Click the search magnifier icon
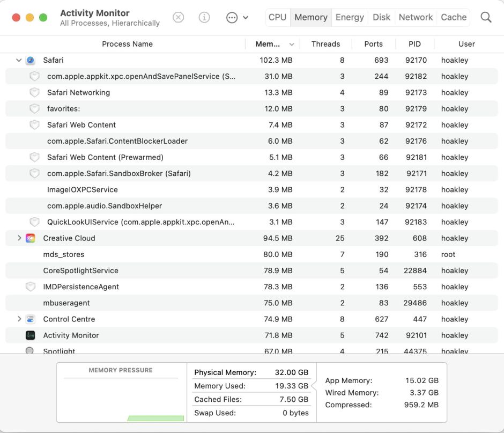This screenshot has height=433, width=504. coord(486,17)
